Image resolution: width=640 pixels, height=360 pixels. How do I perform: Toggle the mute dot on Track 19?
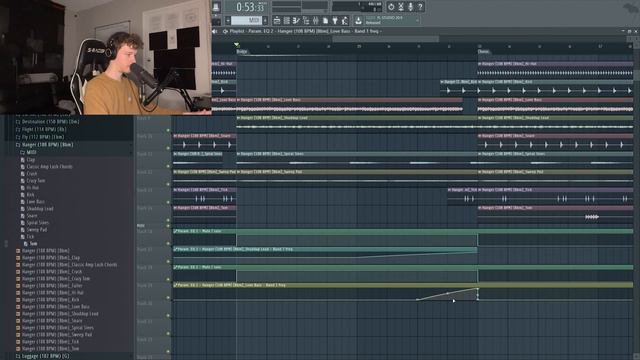(168, 298)
